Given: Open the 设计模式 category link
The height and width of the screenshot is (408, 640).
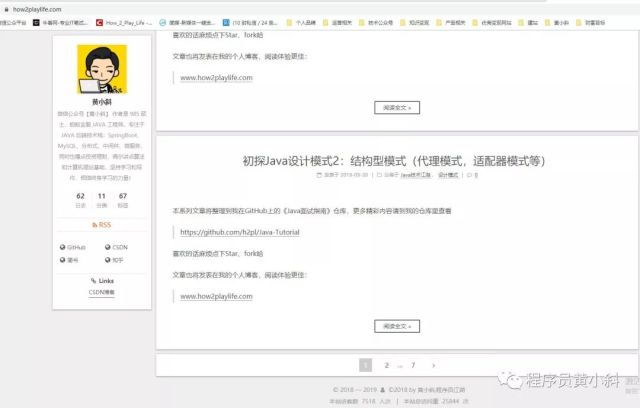Looking at the screenshot, I should coord(448,175).
